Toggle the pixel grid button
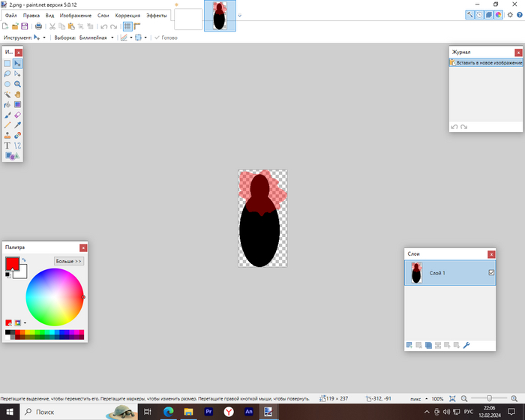This screenshot has width=525, height=420. point(127,26)
